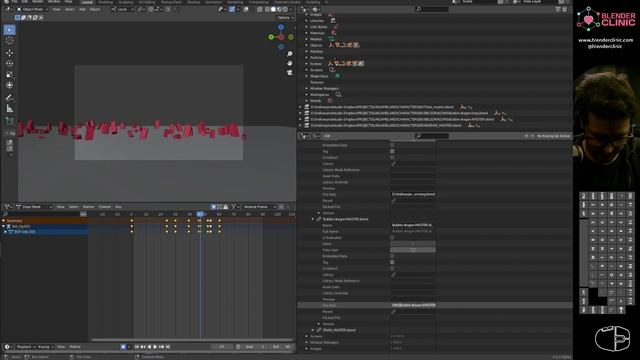Screen dimensions: 640x360
Task: Open the Keying dropdown in the timeline
Action: (x=46, y=347)
